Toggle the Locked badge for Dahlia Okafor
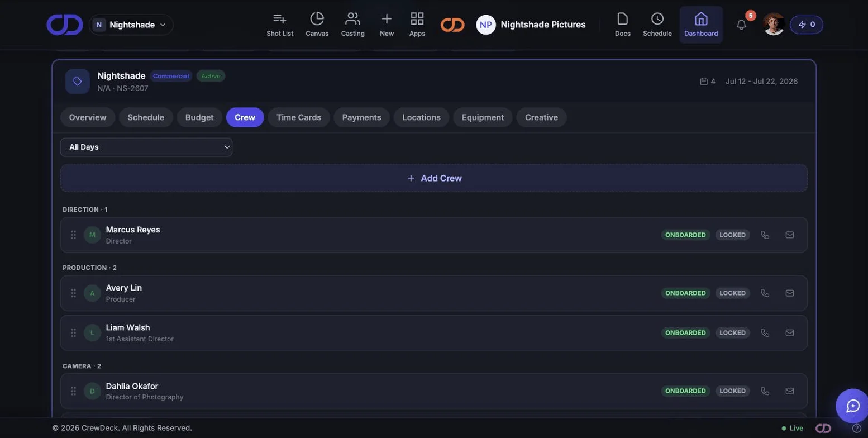The height and width of the screenshot is (438, 868). pos(732,391)
